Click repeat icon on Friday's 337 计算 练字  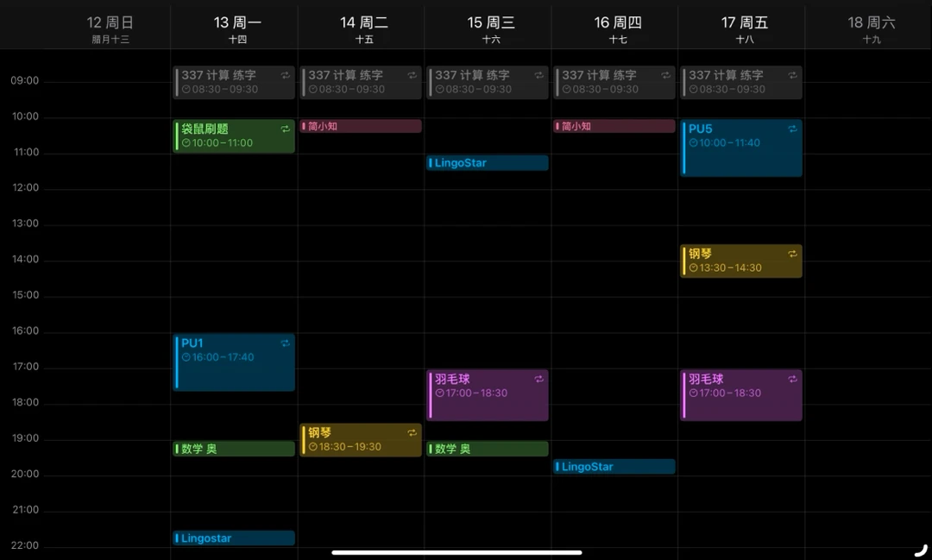click(x=792, y=75)
